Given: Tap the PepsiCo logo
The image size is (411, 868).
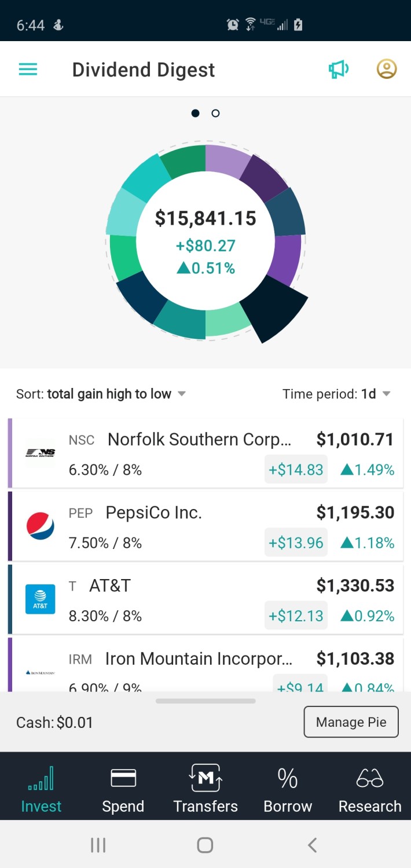Looking at the screenshot, I should pyautogui.click(x=41, y=526).
